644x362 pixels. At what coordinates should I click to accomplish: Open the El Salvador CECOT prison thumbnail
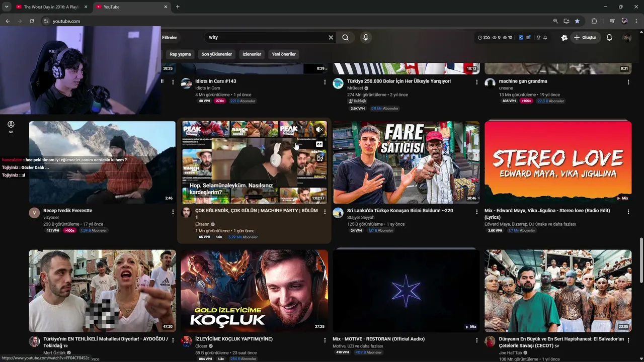pos(558,291)
